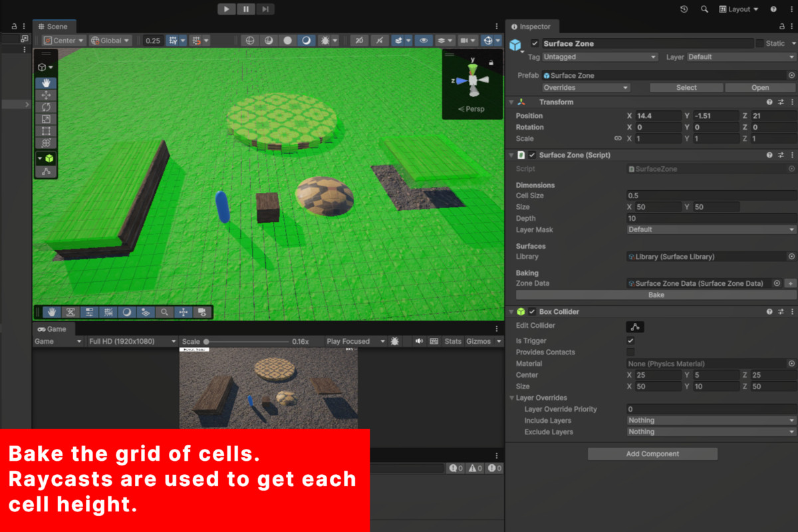Open the Layout dropdown

[x=739, y=9]
